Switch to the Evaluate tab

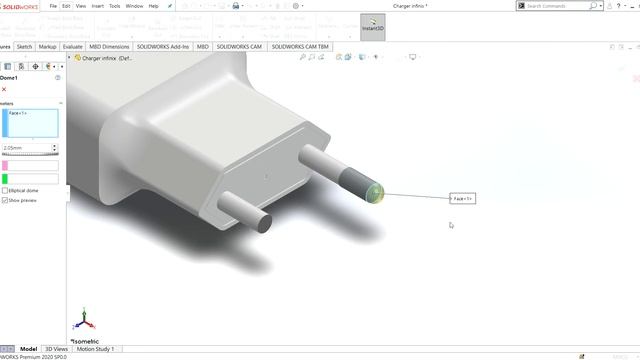72,47
